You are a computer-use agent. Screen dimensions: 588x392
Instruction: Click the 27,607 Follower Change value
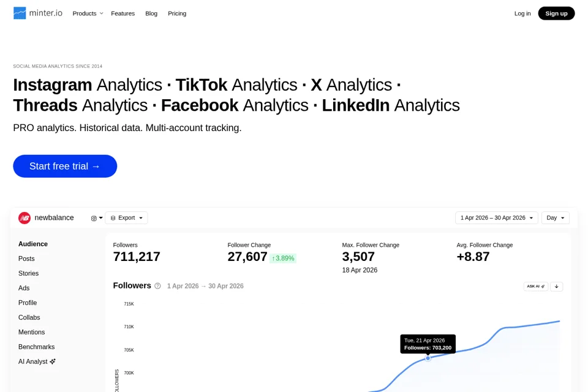pos(247,257)
